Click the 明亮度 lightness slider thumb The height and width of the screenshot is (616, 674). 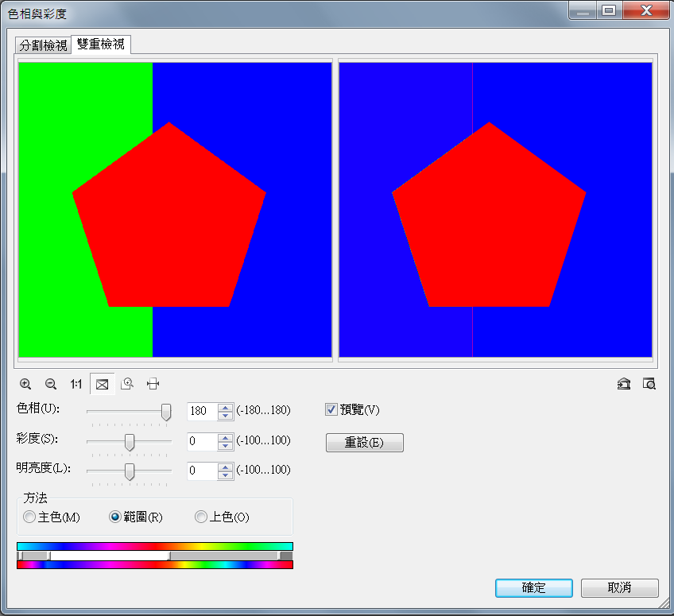point(130,471)
